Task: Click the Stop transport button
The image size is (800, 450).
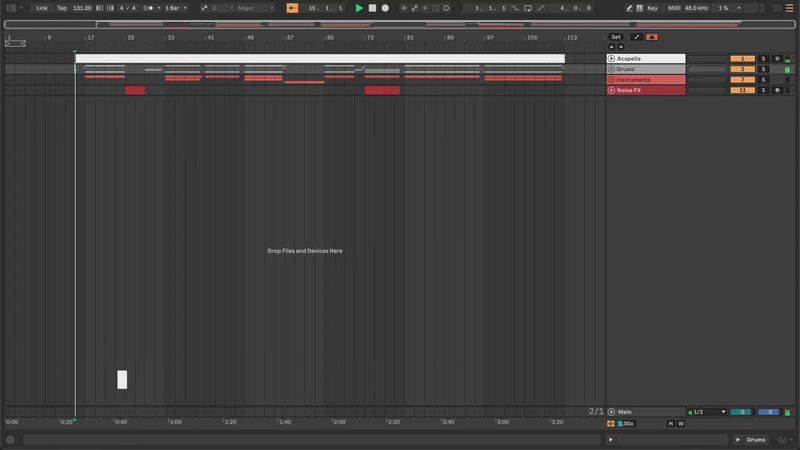Action: (x=372, y=8)
